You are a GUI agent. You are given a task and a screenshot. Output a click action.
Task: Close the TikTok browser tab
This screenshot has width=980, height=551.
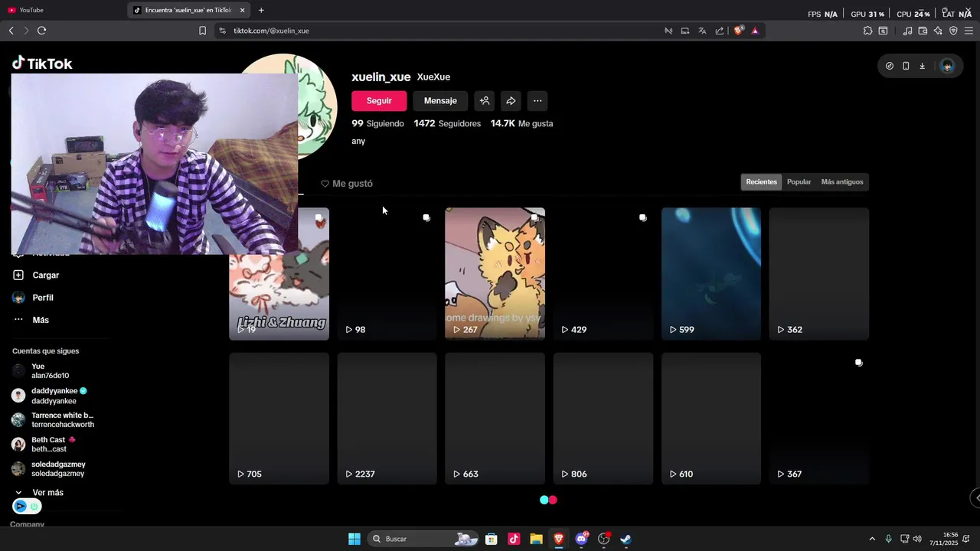(x=243, y=10)
